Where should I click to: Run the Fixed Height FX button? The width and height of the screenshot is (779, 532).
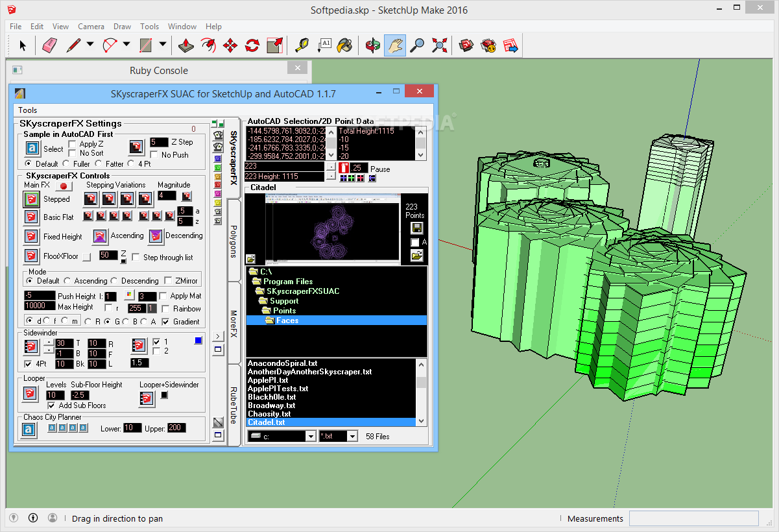pos(31,236)
